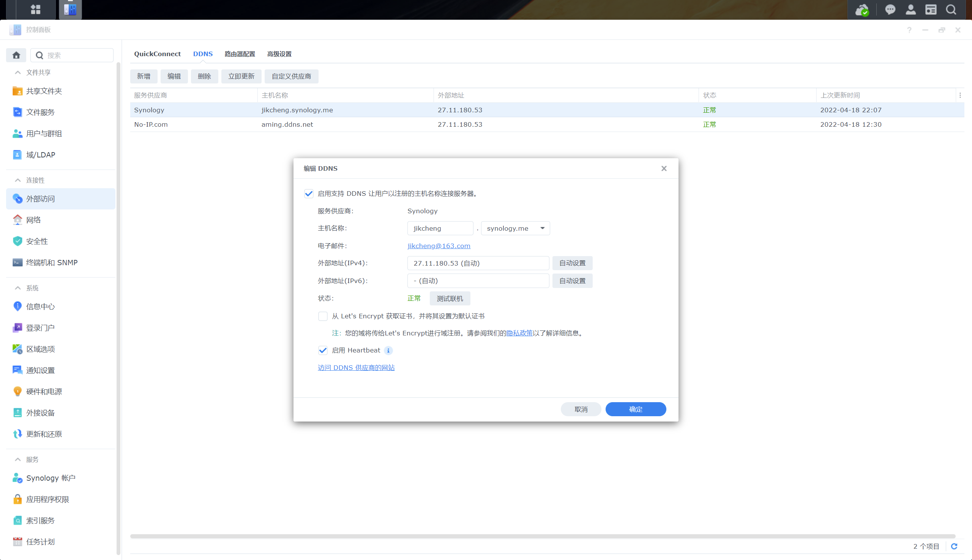Image resolution: width=972 pixels, height=560 pixels.
Task: Open the table column options menu
Action: click(960, 95)
